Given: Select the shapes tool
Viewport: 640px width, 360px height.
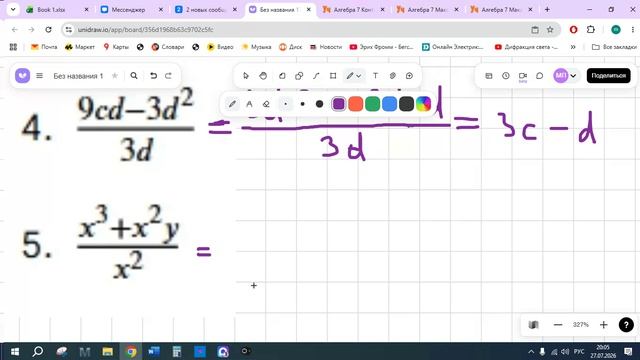Looking at the screenshot, I should coord(299,76).
